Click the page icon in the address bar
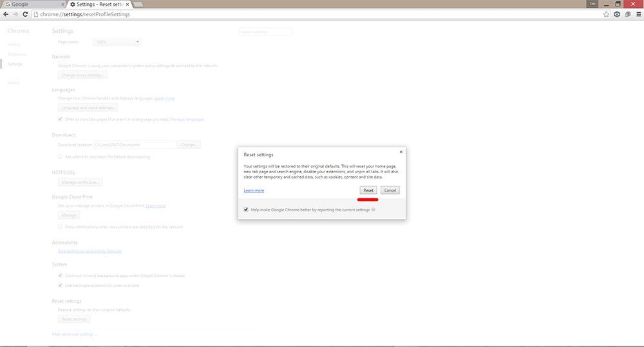Viewport: 644px width, 347px height. (x=35, y=14)
